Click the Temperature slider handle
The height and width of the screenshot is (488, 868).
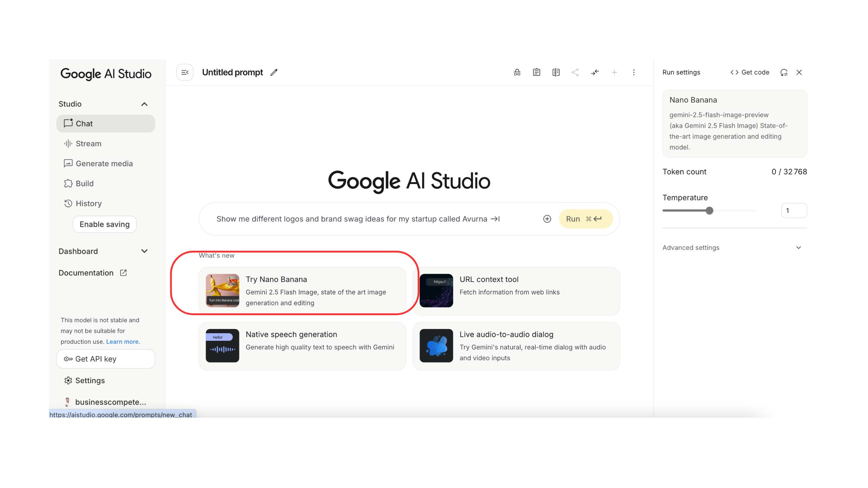709,211
